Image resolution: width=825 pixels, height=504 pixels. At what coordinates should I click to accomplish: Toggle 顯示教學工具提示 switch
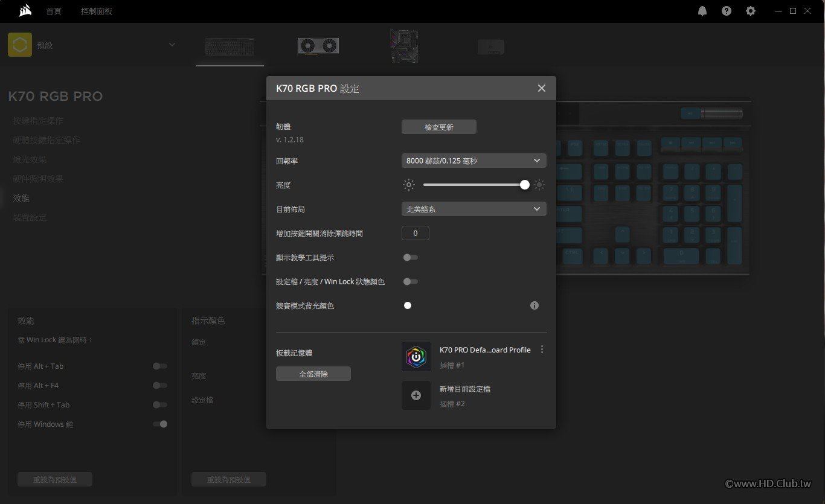[411, 257]
